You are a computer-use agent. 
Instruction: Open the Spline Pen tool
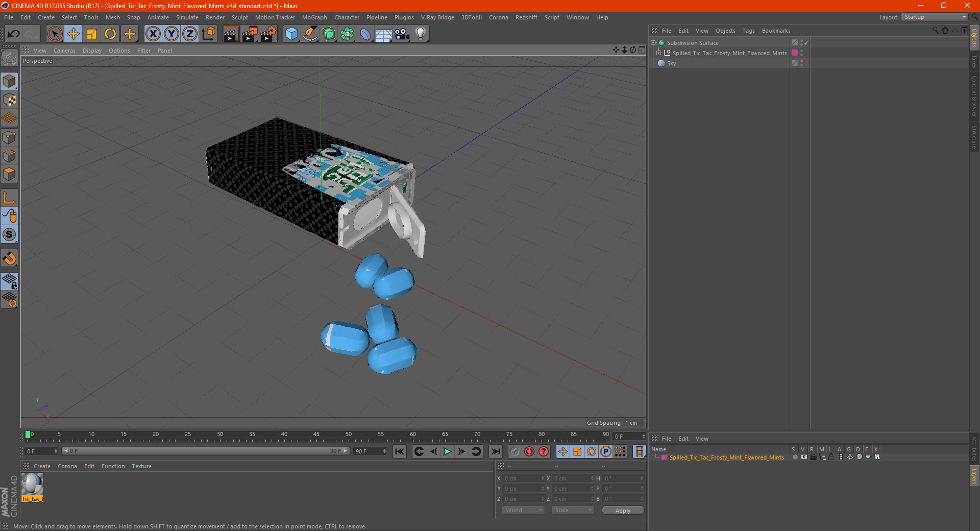pyautogui.click(x=310, y=34)
